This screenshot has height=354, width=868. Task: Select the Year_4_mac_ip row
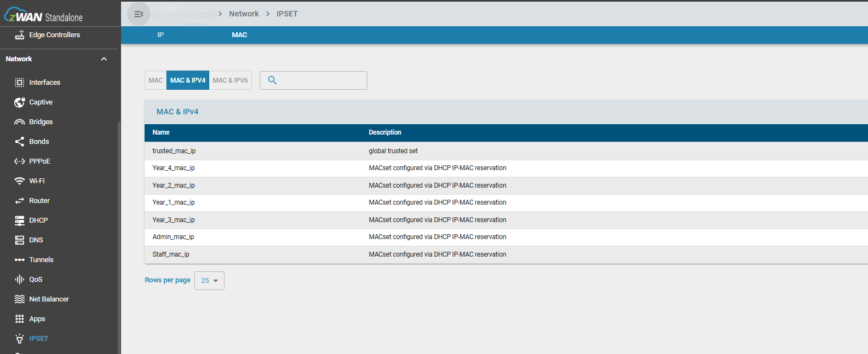point(506,168)
